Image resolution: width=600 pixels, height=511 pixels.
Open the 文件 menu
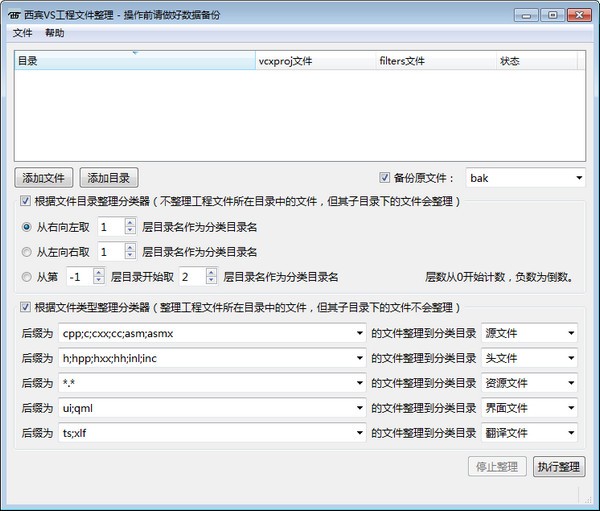[x=23, y=33]
